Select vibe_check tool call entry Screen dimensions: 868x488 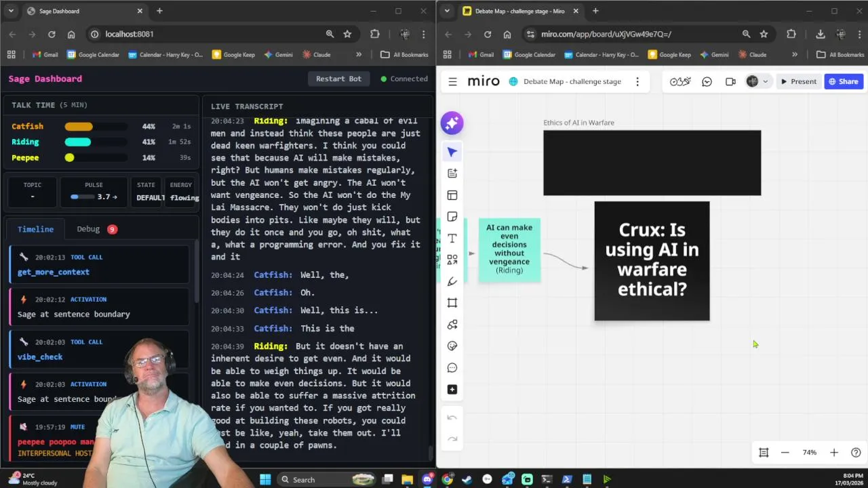point(99,349)
